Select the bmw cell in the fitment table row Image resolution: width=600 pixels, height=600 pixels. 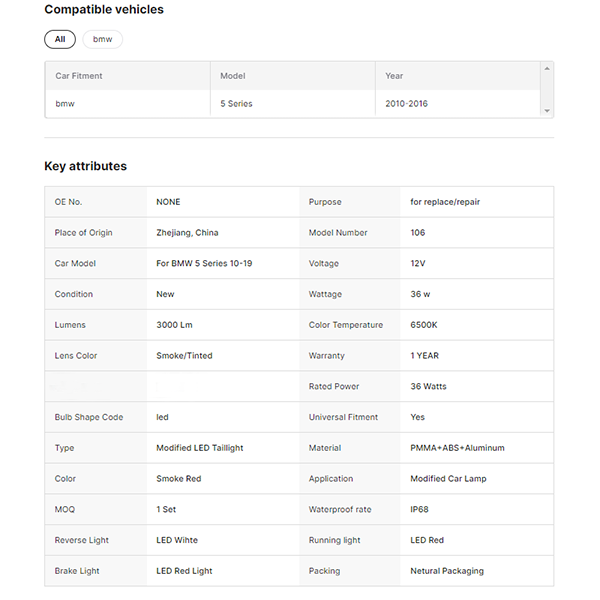point(65,104)
